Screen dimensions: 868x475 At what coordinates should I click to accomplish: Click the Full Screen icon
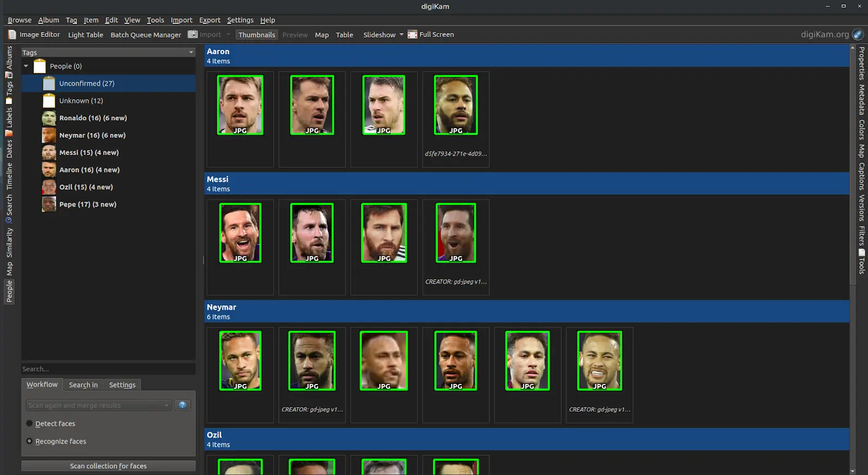coord(412,35)
